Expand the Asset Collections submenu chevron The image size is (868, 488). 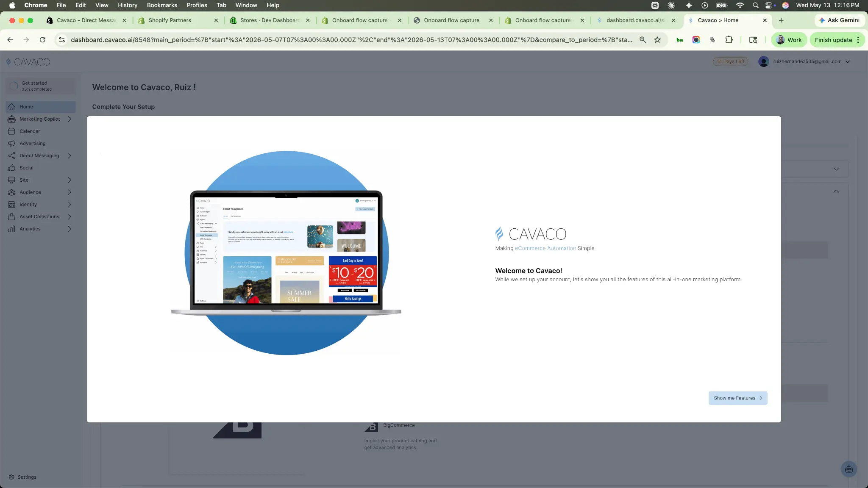pos(70,216)
